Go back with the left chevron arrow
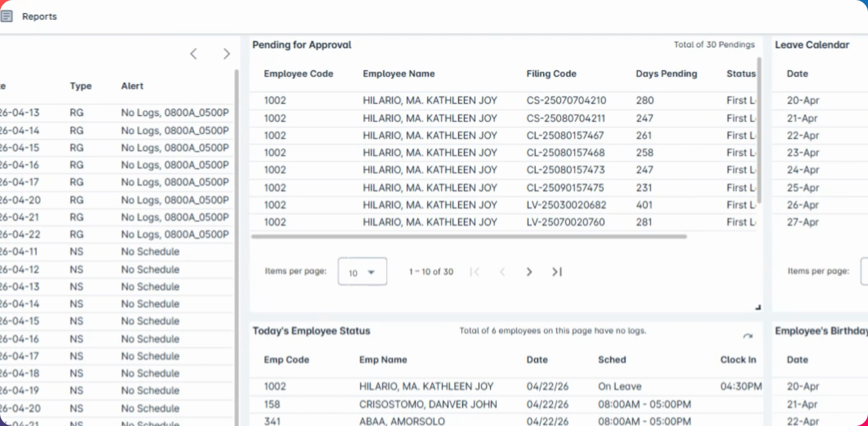The width and height of the screenshot is (868, 426). point(193,54)
